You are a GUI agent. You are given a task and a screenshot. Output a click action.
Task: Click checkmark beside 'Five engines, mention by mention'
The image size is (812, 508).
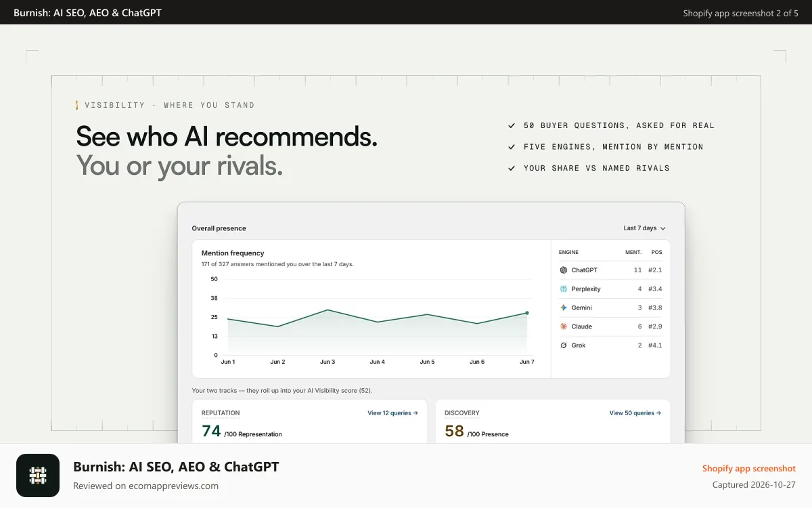click(512, 146)
